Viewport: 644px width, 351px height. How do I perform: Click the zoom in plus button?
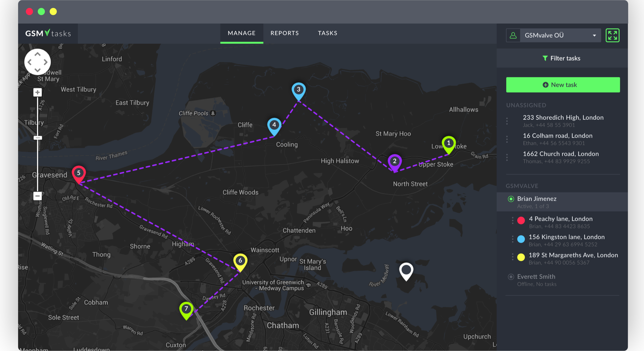click(37, 93)
